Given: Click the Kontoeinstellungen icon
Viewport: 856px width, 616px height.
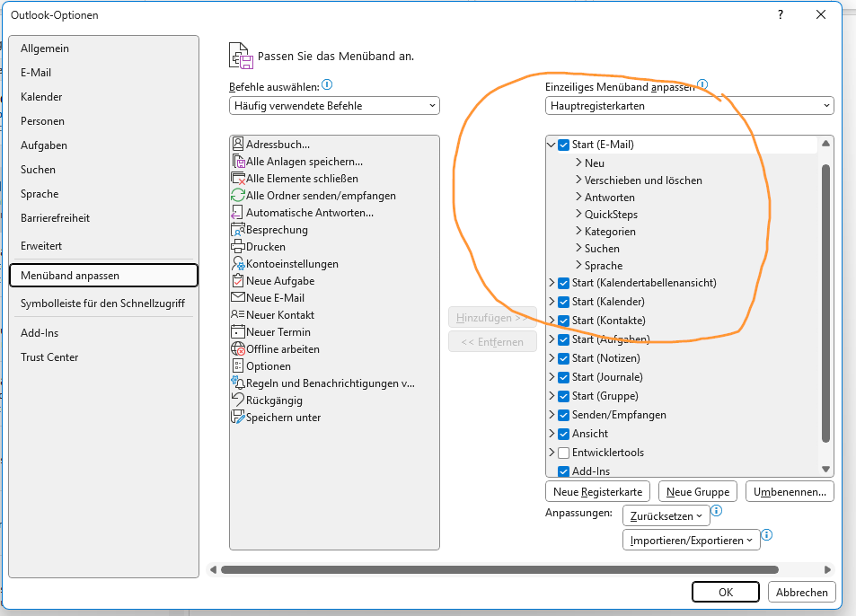Looking at the screenshot, I should pos(238,263).
